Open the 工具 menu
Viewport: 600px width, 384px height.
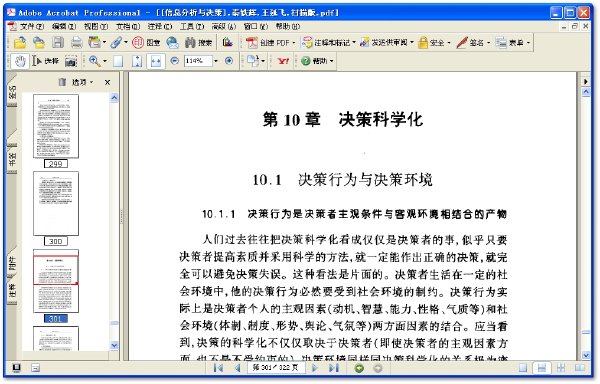[x=192, y=26]
